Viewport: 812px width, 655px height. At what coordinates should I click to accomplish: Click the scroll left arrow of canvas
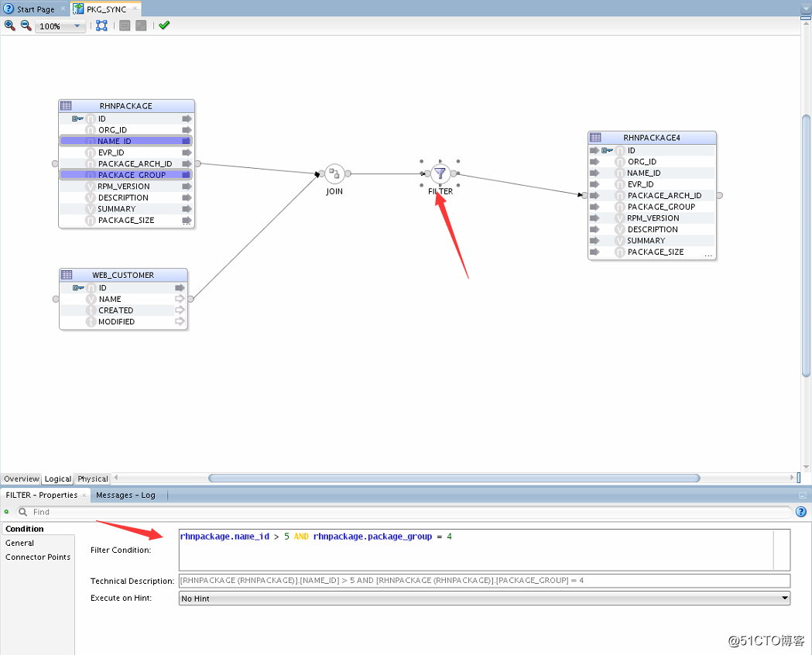[116, 478]
